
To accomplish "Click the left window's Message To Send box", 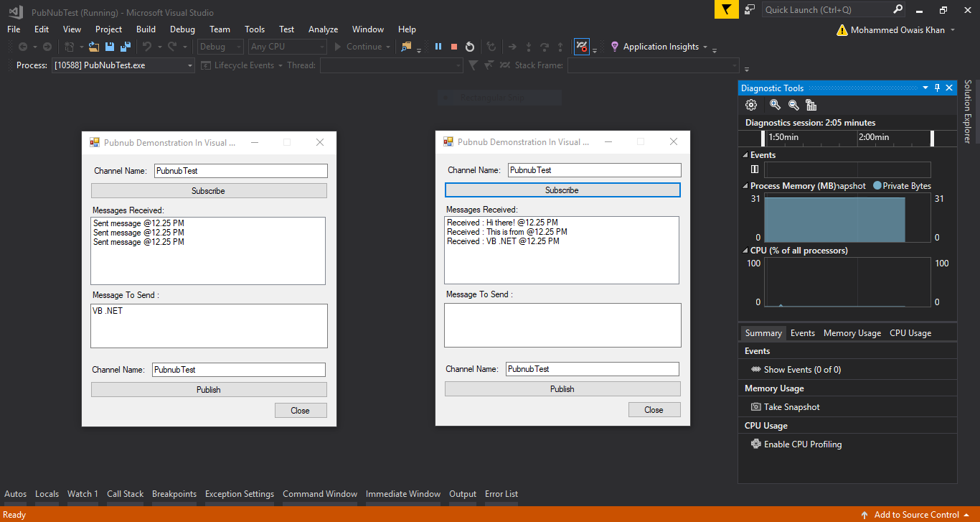I will coord(209,326).
